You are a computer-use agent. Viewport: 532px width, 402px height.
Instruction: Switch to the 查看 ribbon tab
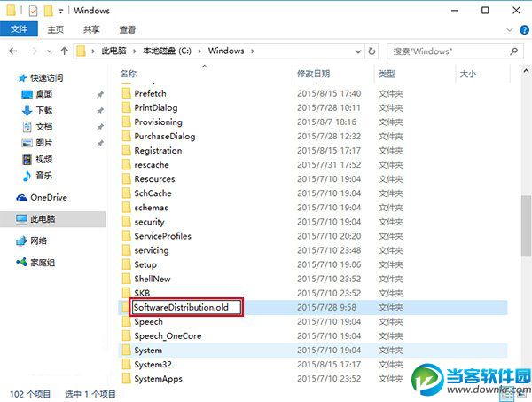(x=127, y=29)
